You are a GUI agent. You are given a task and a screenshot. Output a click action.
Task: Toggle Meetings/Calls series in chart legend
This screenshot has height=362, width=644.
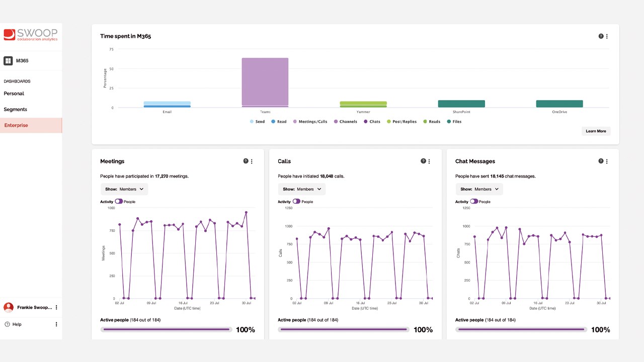(x=310, y=122)
